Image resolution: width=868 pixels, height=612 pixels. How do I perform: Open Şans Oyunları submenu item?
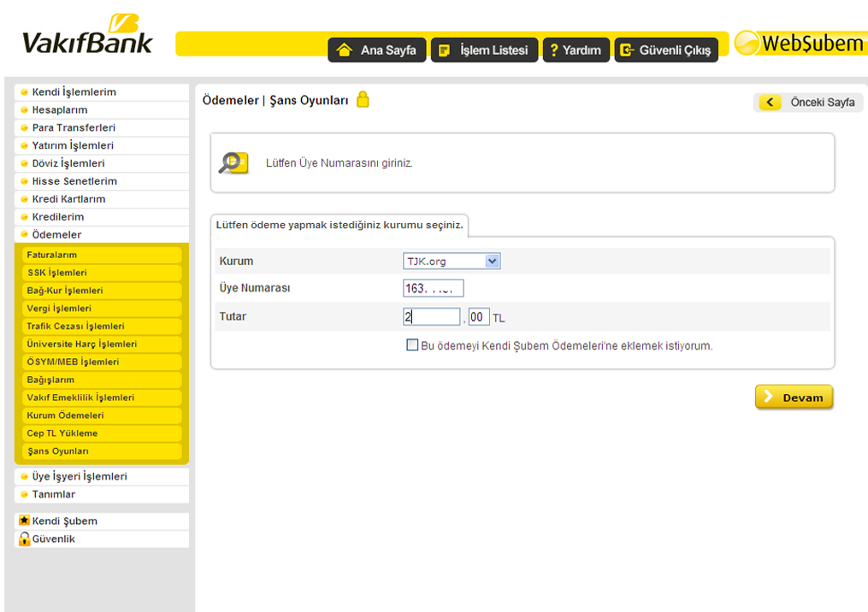tap(102, 451)
